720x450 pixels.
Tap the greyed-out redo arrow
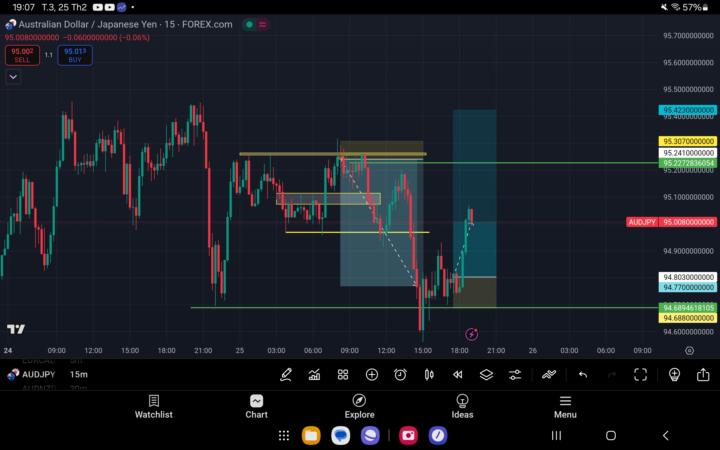[612, 375]
